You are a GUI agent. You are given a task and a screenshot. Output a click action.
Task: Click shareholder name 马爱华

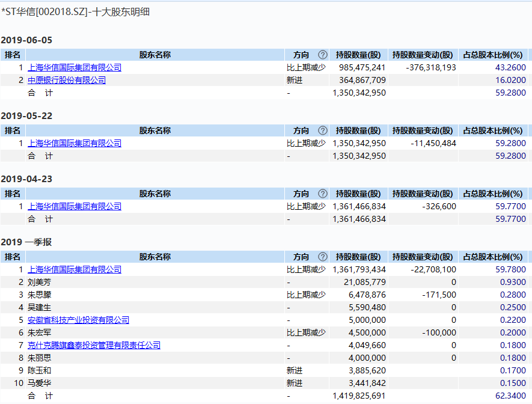[x=39, y=383]
